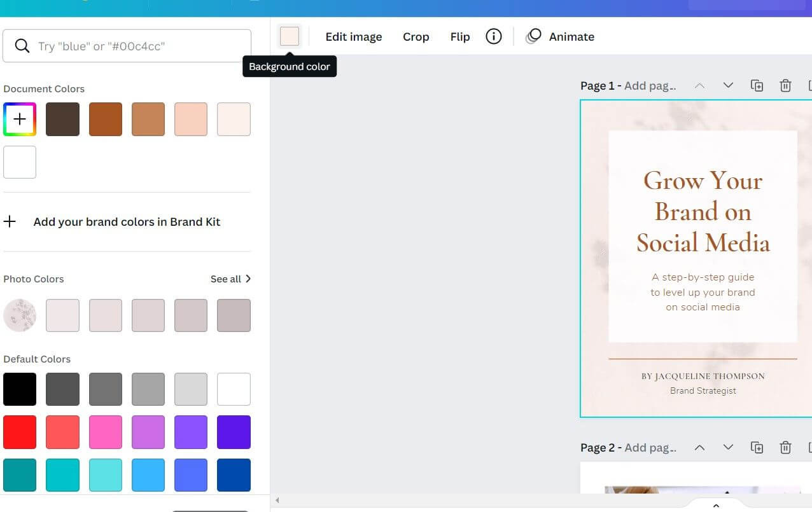Move Page 1 down with the arrow icon
Viewport: 812px width, 512px height.
pos(728,85)
